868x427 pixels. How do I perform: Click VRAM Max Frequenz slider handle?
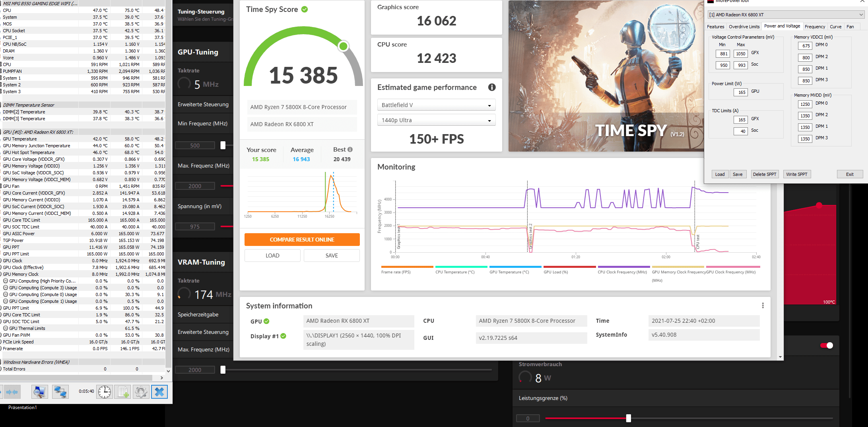pos(223,370)
